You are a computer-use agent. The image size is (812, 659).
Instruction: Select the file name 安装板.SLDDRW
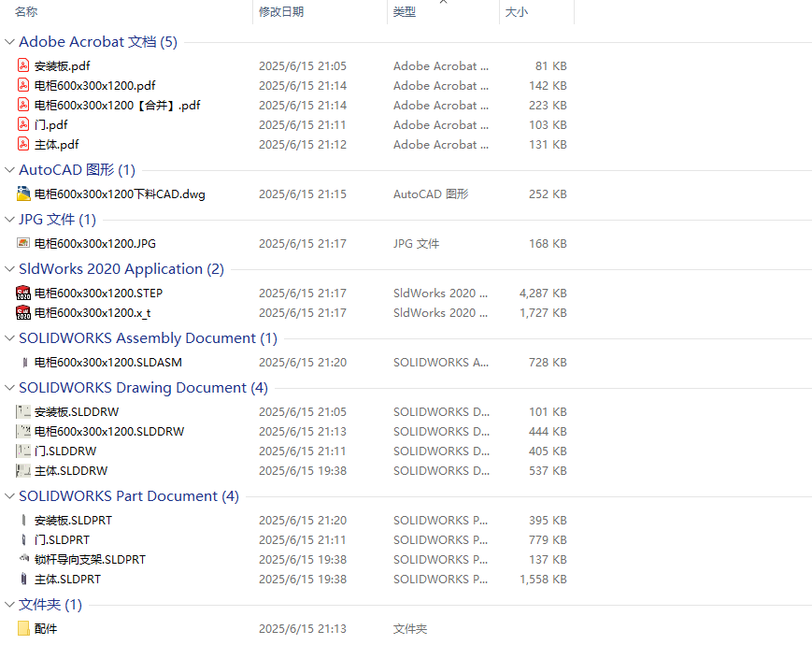[76, 412]
